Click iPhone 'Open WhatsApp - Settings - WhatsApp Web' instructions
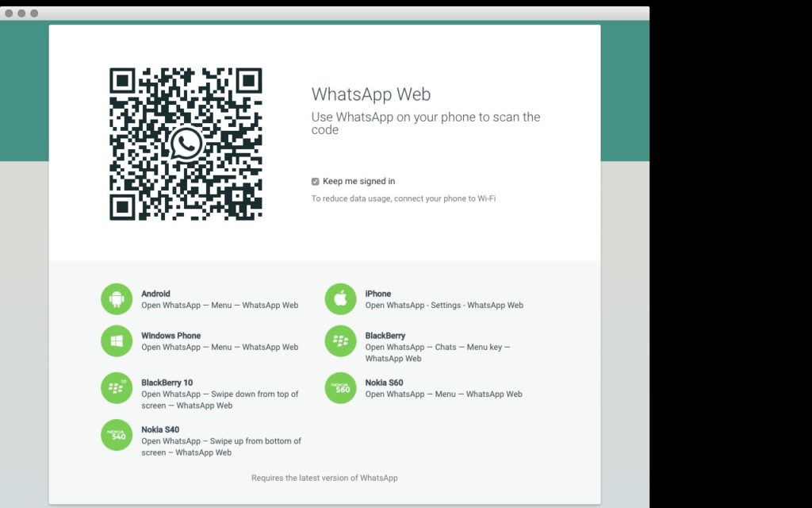 click(444, 306)
